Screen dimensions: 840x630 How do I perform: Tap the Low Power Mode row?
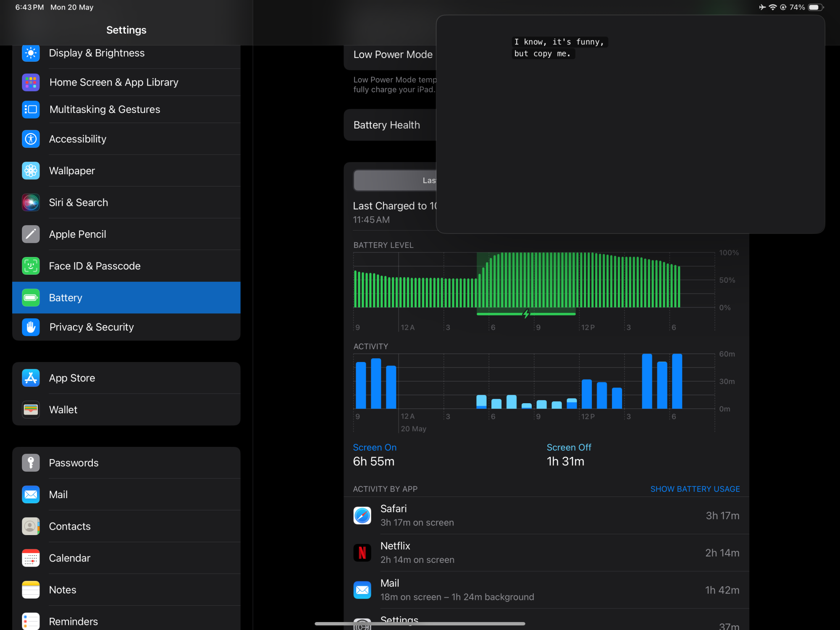point(392,55)
